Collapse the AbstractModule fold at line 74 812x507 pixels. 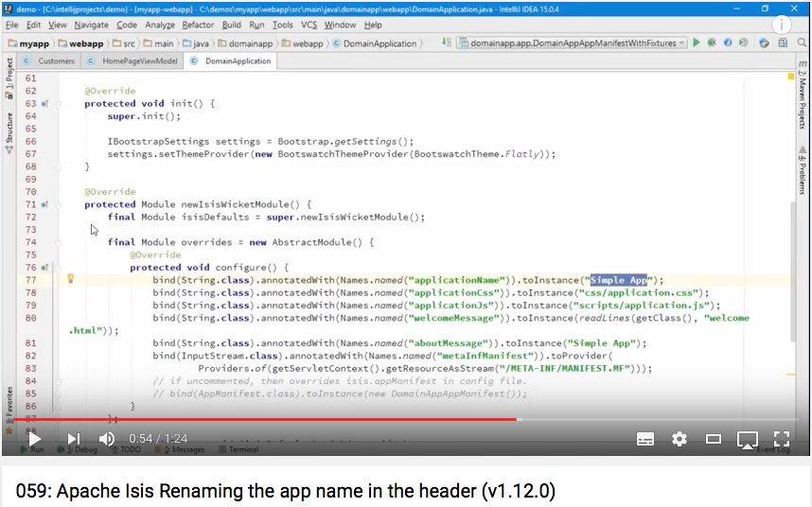pyautogui.click(x=59, y=242)
